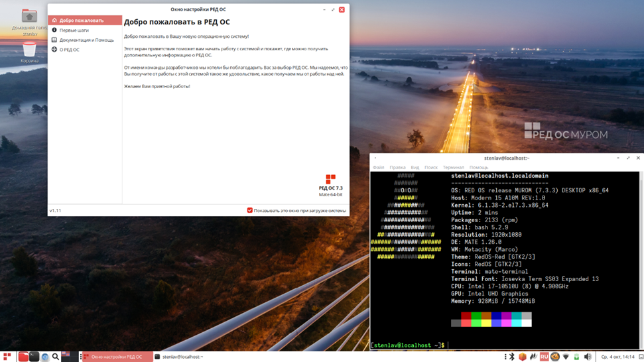Click the v1.11 version label
This screenshot has height=362, width=644.
pos(55,211)
